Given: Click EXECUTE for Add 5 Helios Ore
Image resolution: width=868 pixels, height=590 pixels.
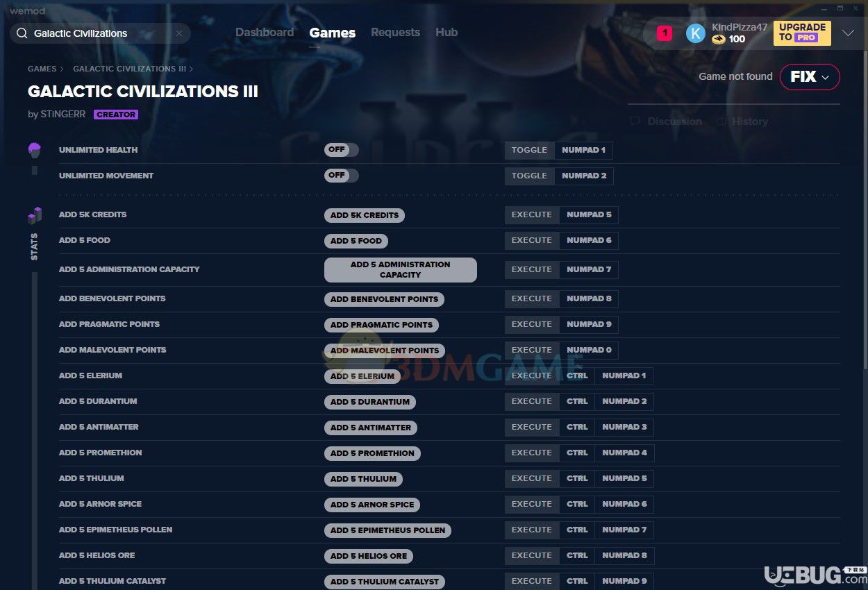Looking at the screenshot, I should 532,555.
